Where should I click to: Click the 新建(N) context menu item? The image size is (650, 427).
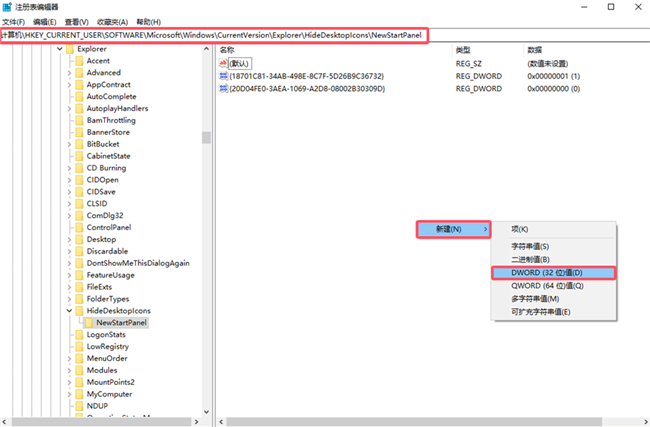point(450,229)
